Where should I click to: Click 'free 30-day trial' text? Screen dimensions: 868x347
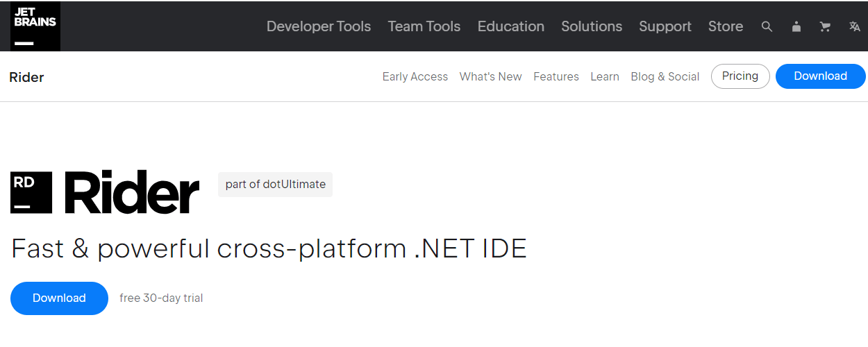tap(161, 298)
